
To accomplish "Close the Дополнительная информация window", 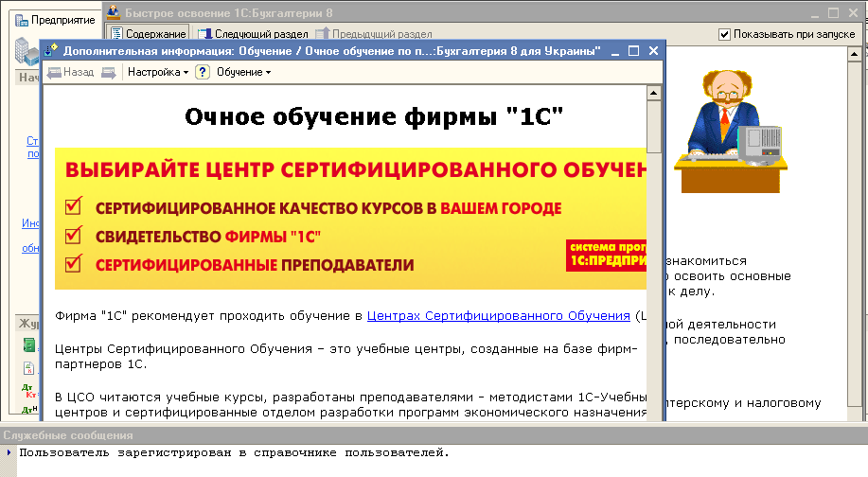I will click(653, 51).
